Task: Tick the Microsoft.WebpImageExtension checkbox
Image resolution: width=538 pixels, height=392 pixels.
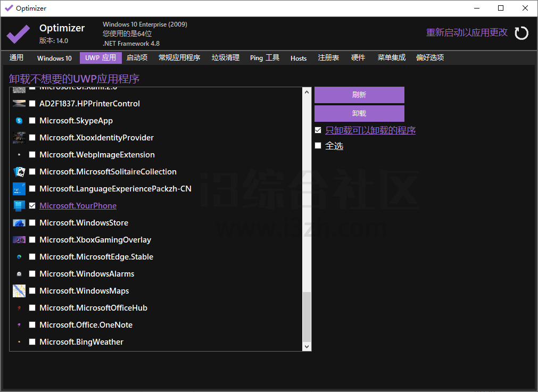Action: [x=32, y=155]
